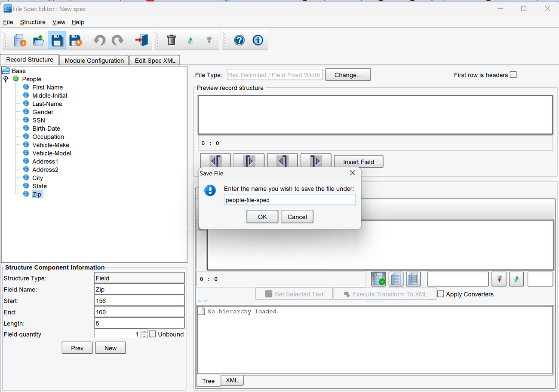Screen dimensions: 559x392
Task: Click the hierarchy document icon
Action: (x=413, y=279)
